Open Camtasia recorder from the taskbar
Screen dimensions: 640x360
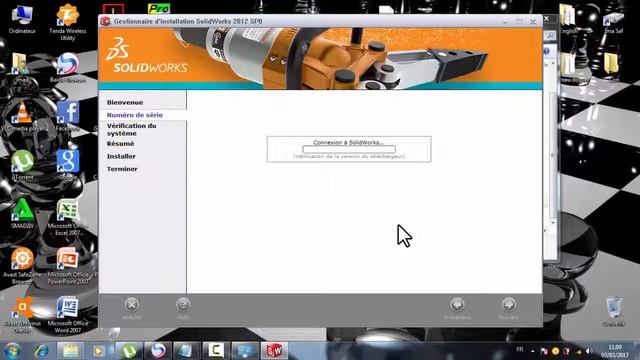tap(216, 351)
